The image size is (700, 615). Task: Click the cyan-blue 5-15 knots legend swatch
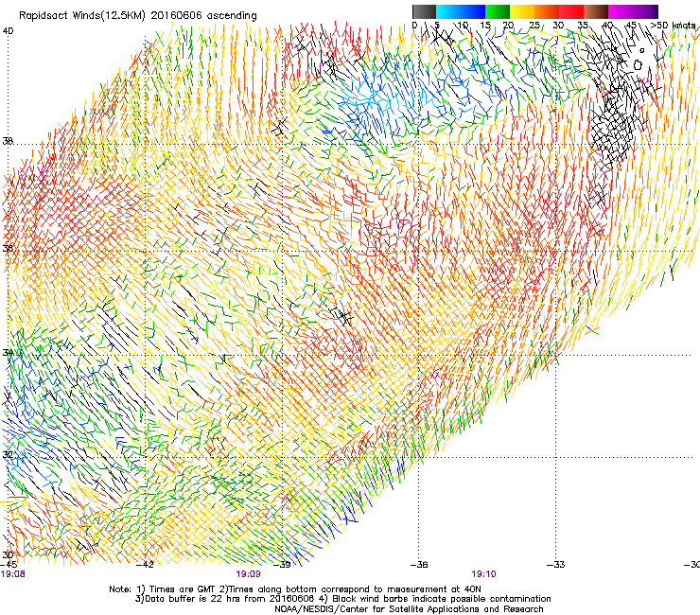pyautogui.click(x=461, y=11)
